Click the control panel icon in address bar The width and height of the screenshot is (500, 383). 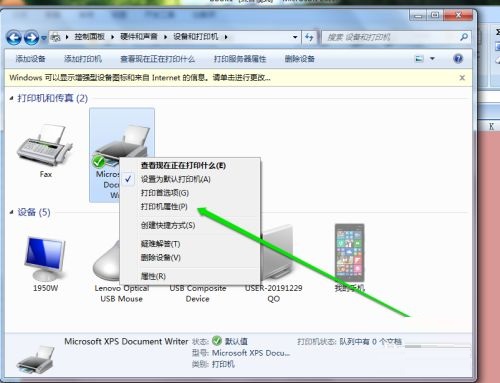[56, 37]
